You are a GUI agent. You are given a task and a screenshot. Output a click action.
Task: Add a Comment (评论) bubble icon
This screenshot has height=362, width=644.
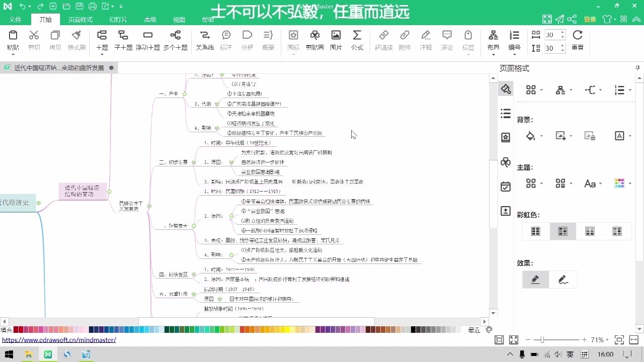447,35
